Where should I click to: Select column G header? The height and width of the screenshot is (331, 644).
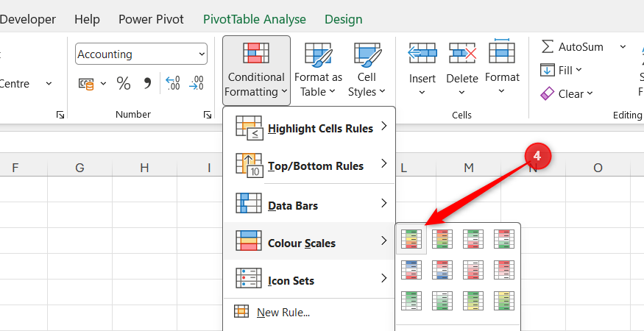[x=79, y=168]
